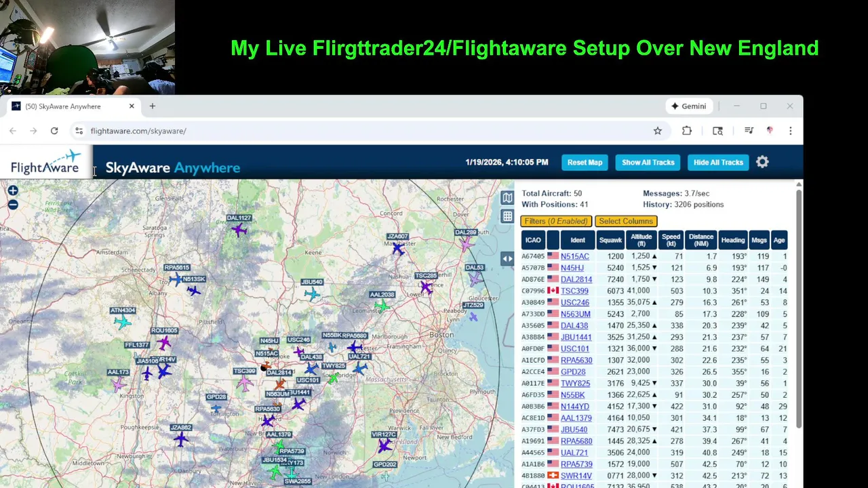Select the SkyAware Anywhere browser tab
The image size is (868, 488).
pyautogui.click(x=73, y=106)
